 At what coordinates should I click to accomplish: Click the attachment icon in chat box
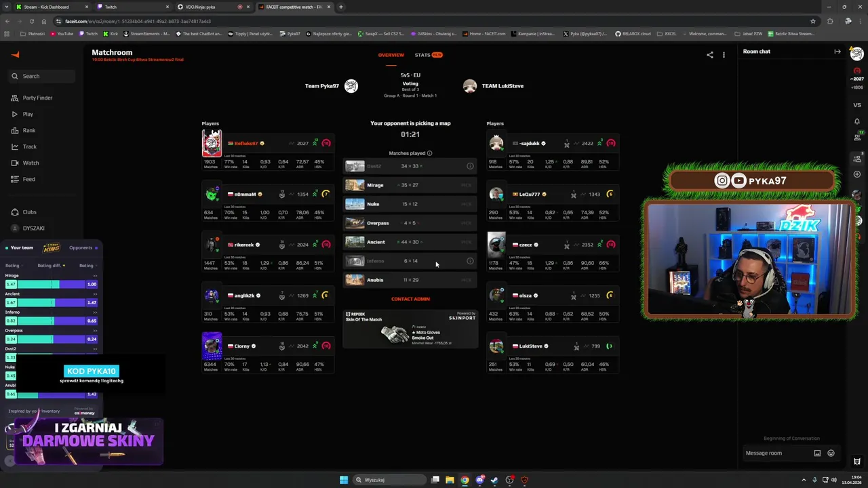(817, 453)
